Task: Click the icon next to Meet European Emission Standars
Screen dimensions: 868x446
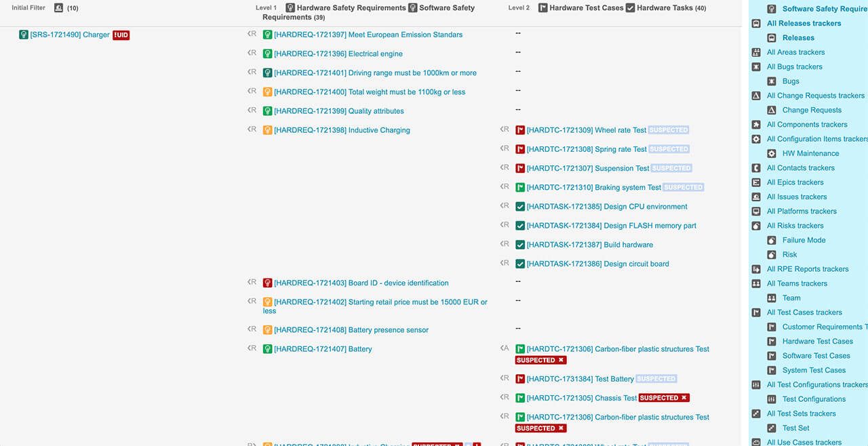Action: [267, 35]
